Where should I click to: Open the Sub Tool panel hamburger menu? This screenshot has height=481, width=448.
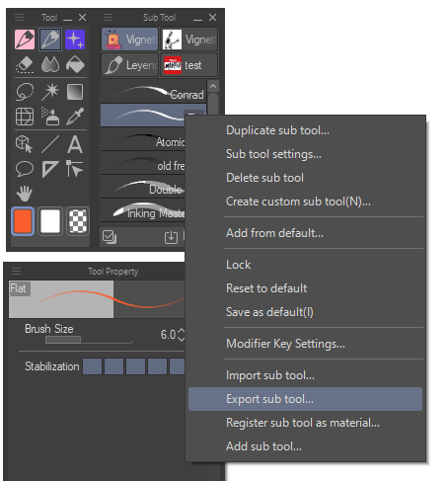coord(108,17)
